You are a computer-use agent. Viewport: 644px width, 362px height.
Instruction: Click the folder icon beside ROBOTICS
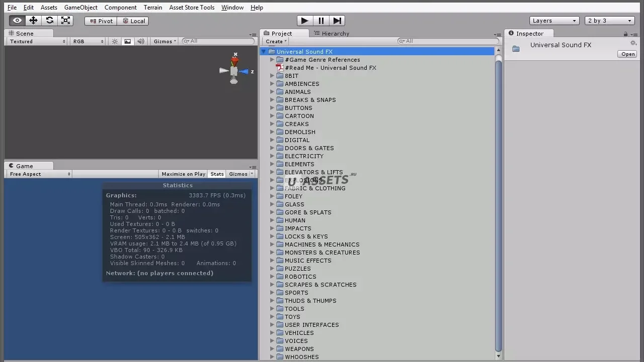pos(280,277)
